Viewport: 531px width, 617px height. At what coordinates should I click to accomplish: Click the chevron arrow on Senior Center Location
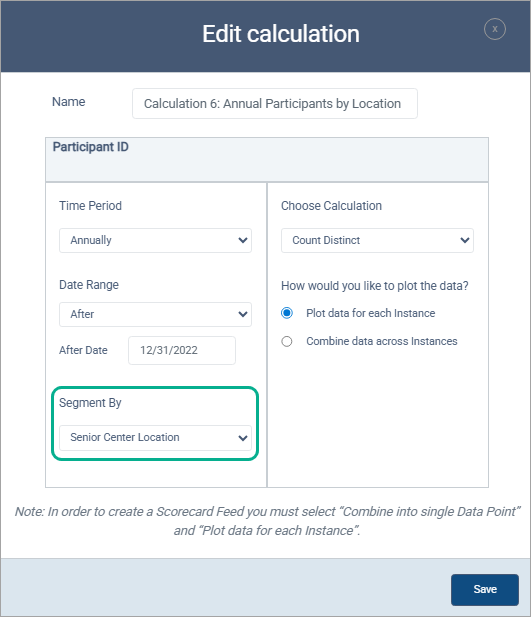(x=243, y=438)
